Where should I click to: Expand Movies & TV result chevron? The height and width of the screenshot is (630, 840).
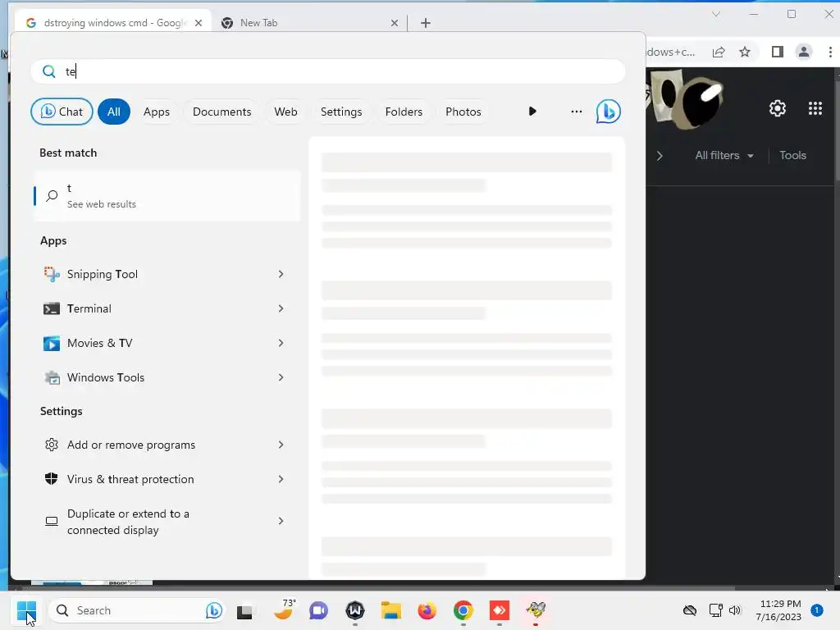coord(281,343)
